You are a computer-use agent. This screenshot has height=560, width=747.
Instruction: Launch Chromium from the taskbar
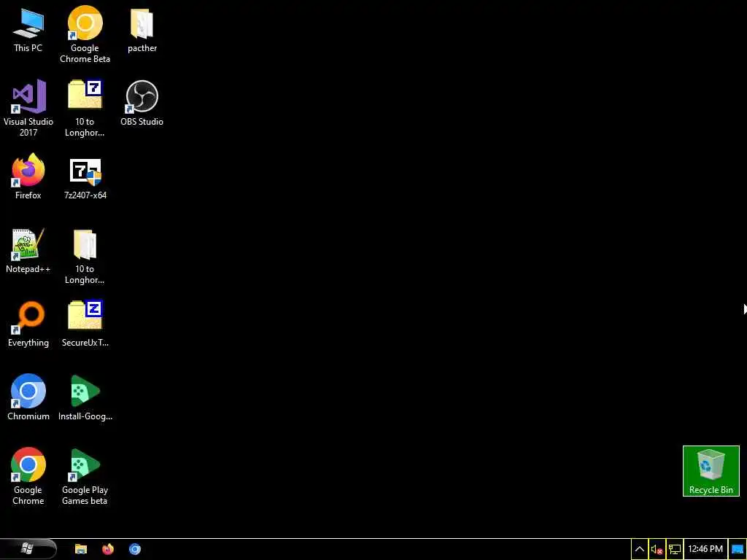click(135, 549)
